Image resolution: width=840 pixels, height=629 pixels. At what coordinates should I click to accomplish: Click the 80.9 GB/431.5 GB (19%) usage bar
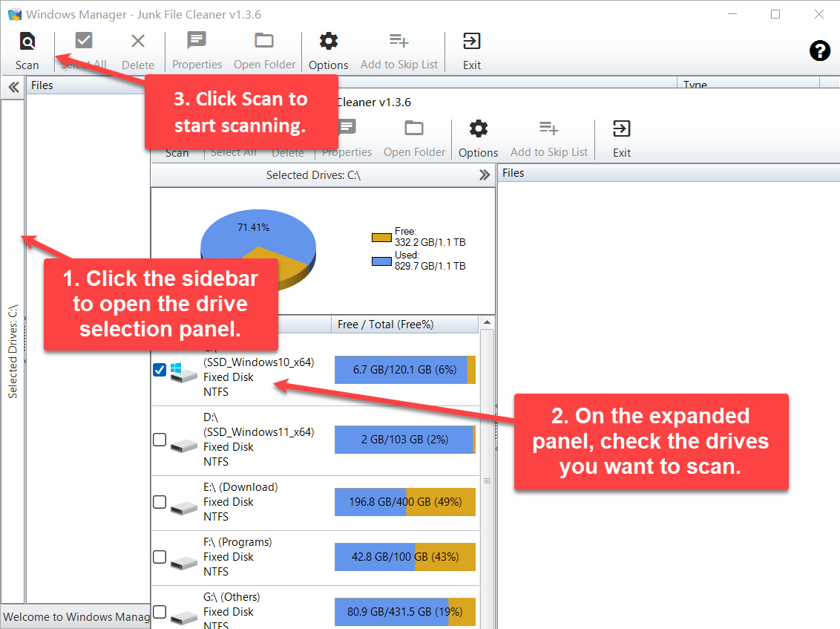tap(405, 612)
